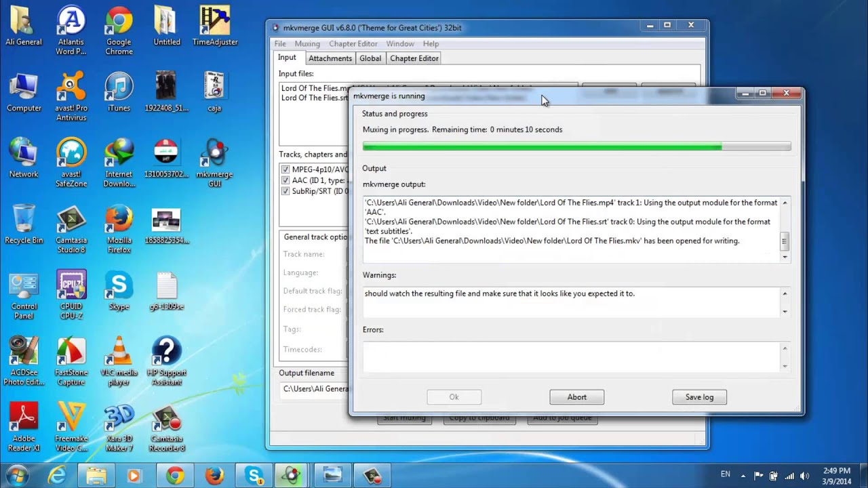
Task: Open the Help menu
Action: pyautogui.click(x=431, y=43)
